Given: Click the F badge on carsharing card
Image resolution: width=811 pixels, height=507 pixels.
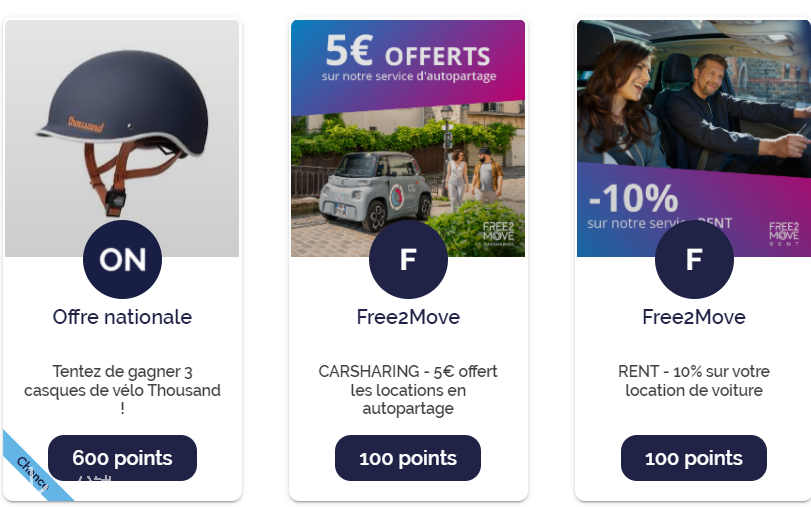Looking at the screenshot, I should click(408, 259).
